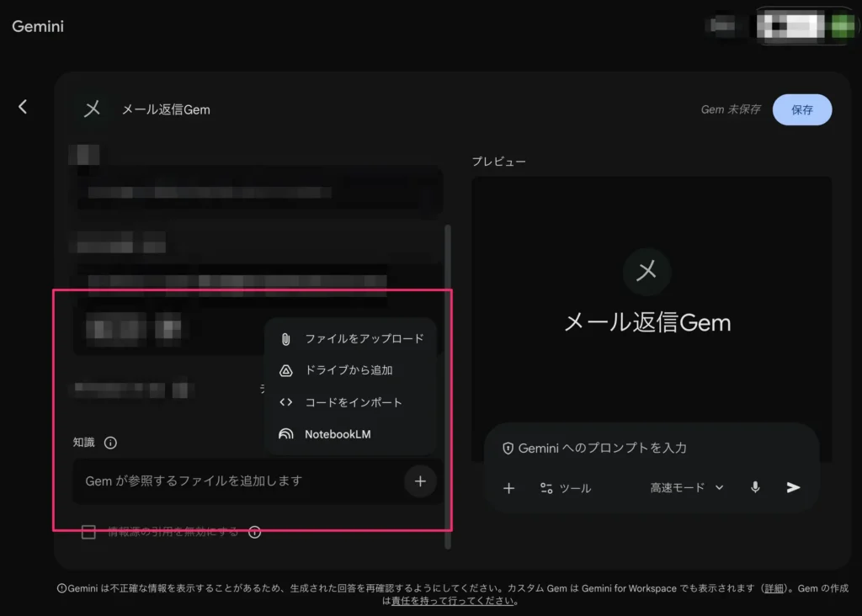Open the 責任を持って行ってください link
This screenshot has height=616, width=862.
tap(452, 601)
